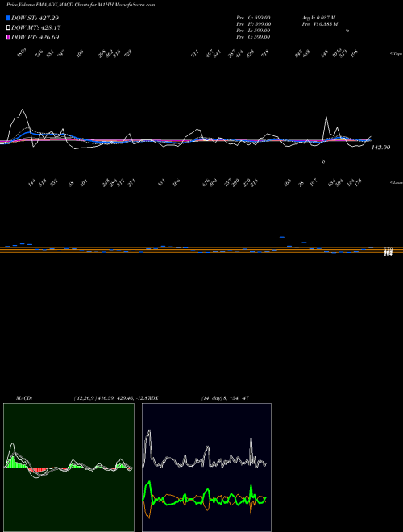Click the 'Avg V: 0.037 M' volume text
Image resolution: width=403 pixels, height=532 pixels.
[x=319, y=18]
